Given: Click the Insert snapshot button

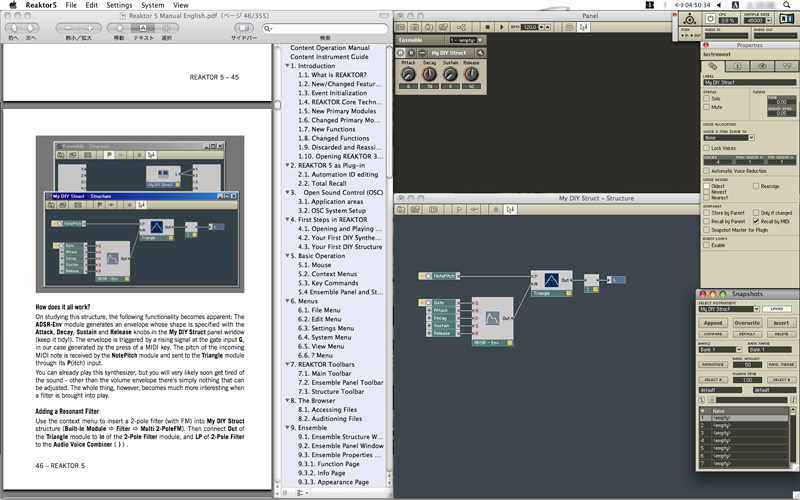Looking at the screenshot, I should coord(781,323).
